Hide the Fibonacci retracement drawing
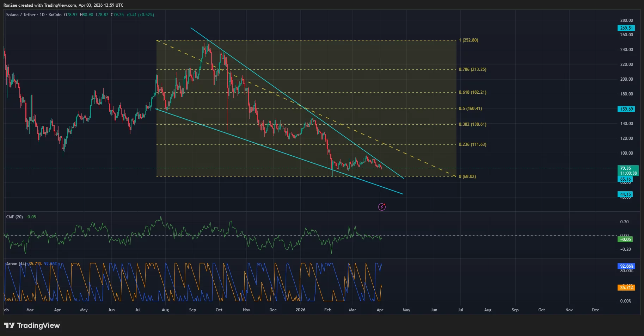The width and height of the screenshot is (644, 336). [469, 40]
